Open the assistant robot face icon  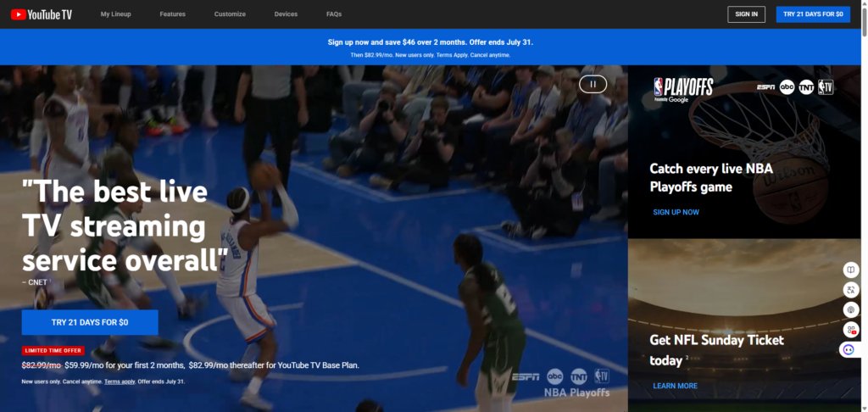(x=849, y=349)
